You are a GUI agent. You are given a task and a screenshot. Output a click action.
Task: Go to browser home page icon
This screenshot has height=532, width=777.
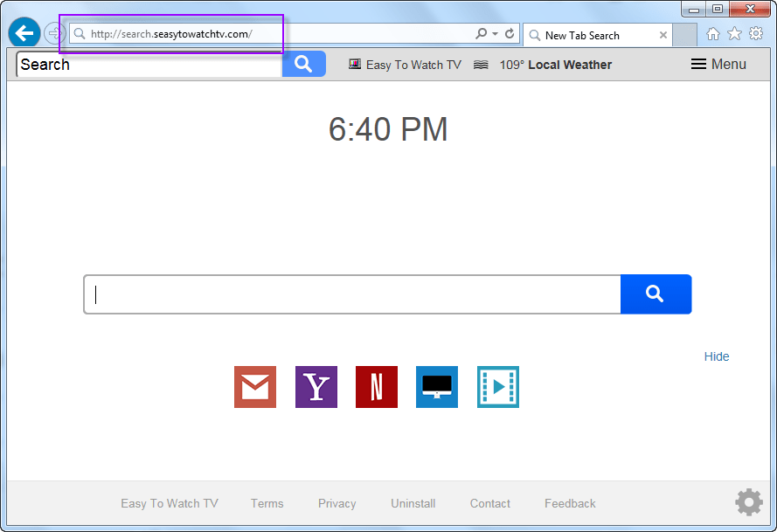coord(713,34)
